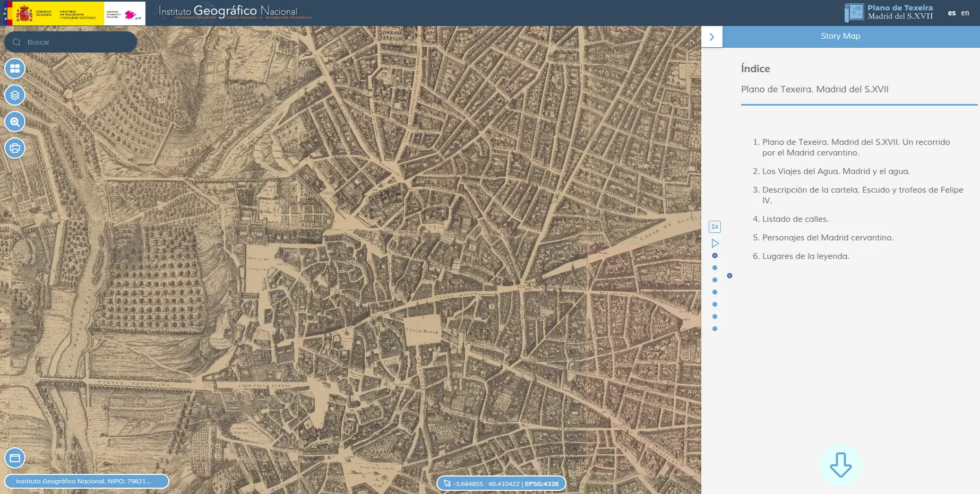Click the Plano de Texeira logo icon
Viewport: 980px width, 494px height.
pyautogui.click(x=854, y=12)
